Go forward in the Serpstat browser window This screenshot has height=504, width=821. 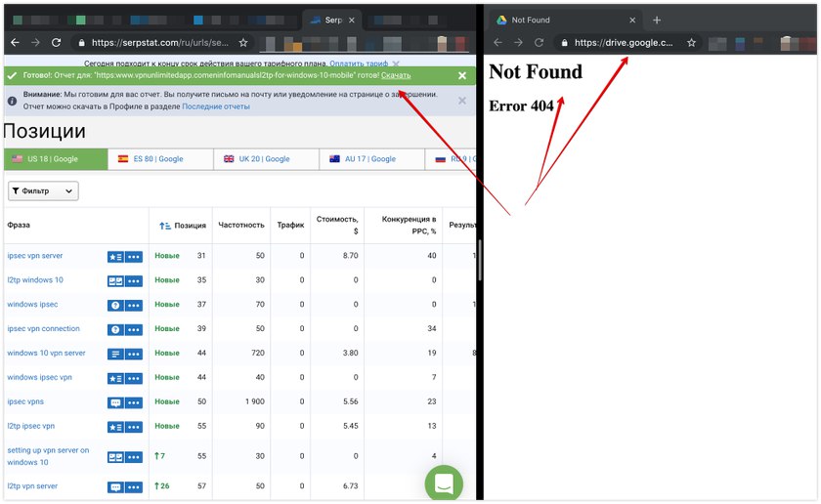[x=35, y=43]
